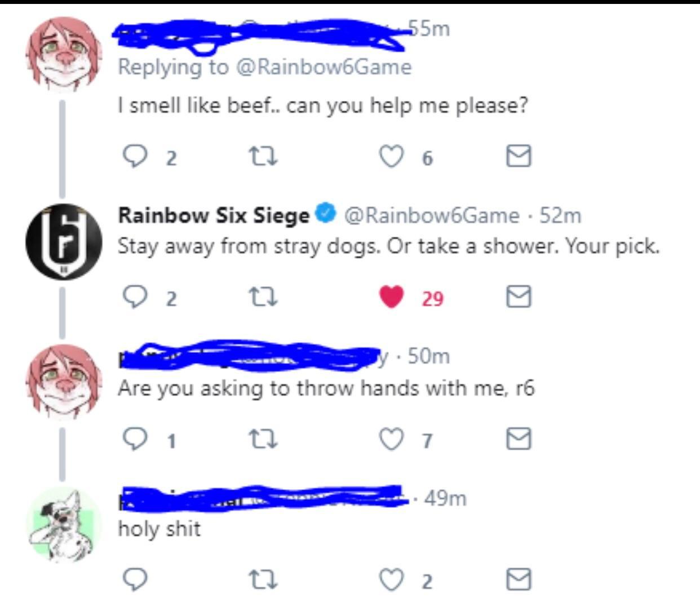700x603 pixels.
Task: Open the Rainbow Six Siege profile name
Action: [214, 215]
